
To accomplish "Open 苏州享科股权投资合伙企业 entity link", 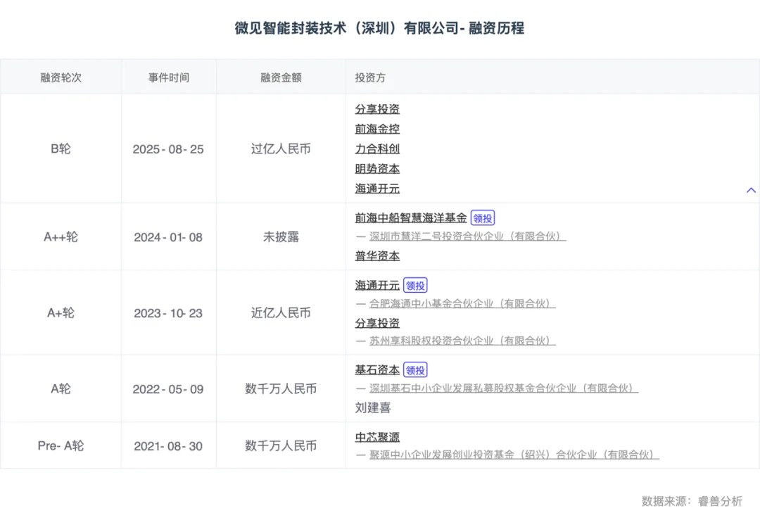I will pos(462,341).
